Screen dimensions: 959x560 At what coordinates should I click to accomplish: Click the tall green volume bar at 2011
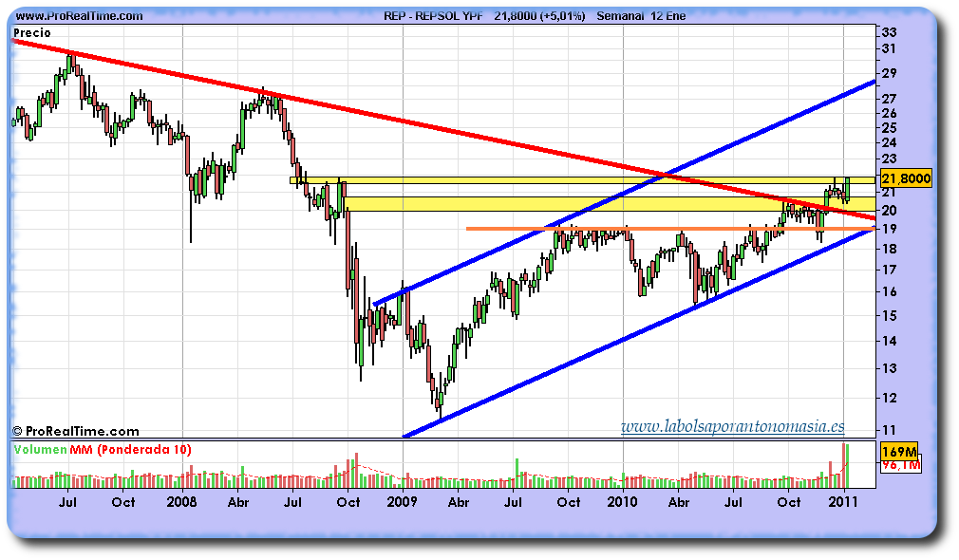847,466
